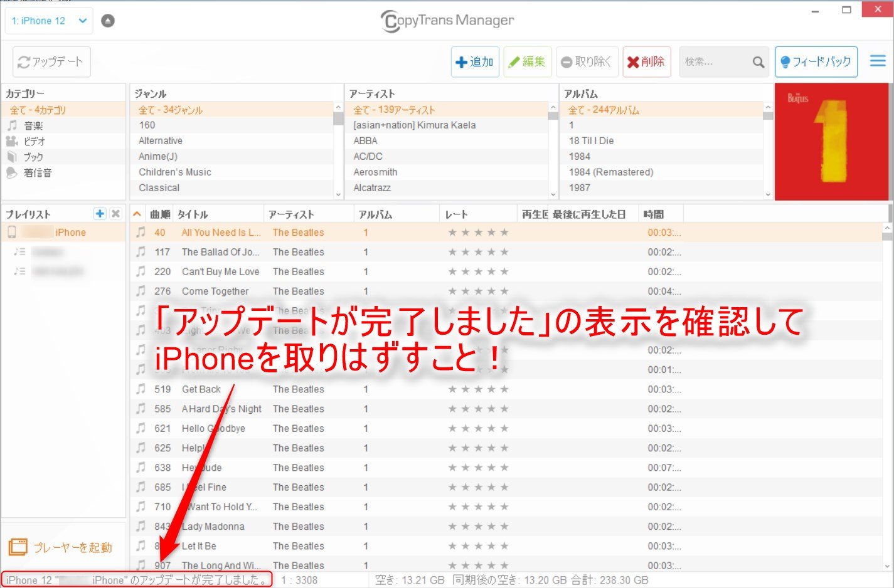Open the hamburger menu in the top right
The height and width of the screenshot is (588, 894).
(x=877, y=61)
